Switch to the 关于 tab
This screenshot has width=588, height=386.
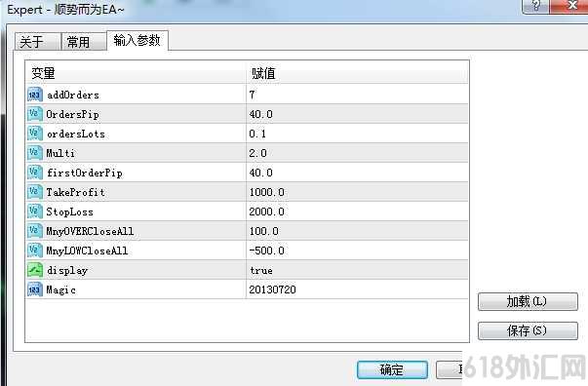click(37, 41)
